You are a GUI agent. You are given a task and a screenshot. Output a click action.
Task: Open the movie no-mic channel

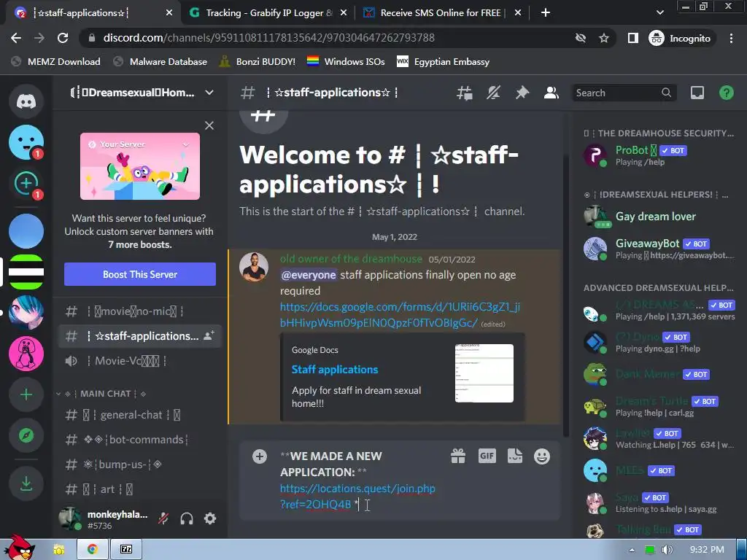(139, 311)
